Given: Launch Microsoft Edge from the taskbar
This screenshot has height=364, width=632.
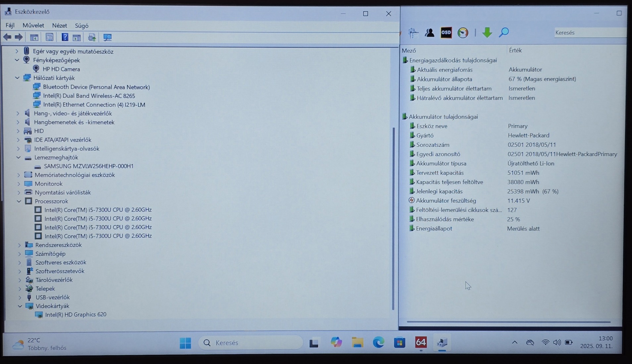Looking at the screenshot, I should 379,342.
